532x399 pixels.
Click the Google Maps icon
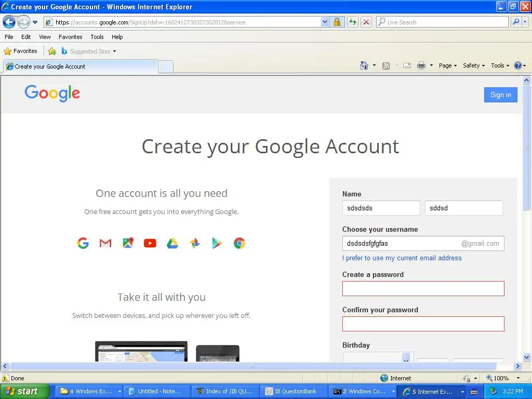click(128, 243)
